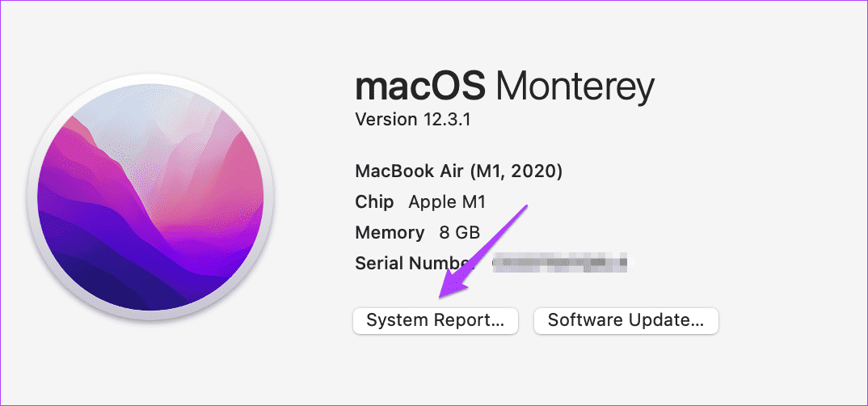
Task: Select the "Apple M1" chip value
Action: pyautogui.click(x=447, y=202)
